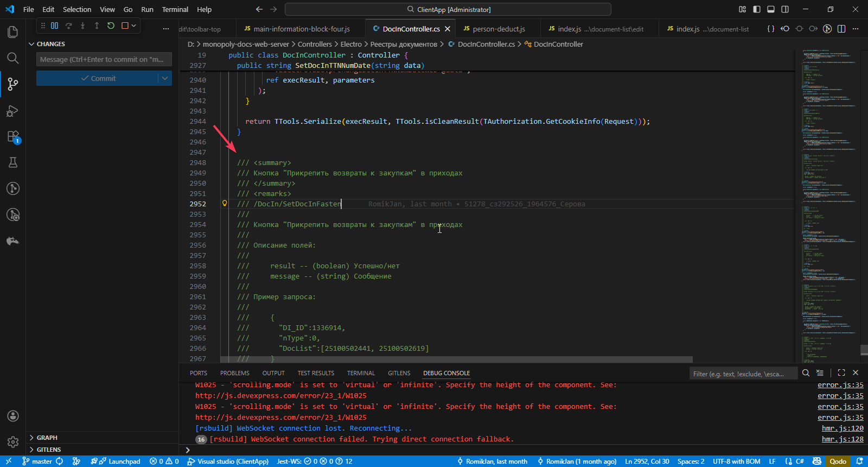Viewport: 868px width, 467px height.
Task: Open the Commit button dropdown arrow
Action: pyautogui.click(x=165, y=78)
